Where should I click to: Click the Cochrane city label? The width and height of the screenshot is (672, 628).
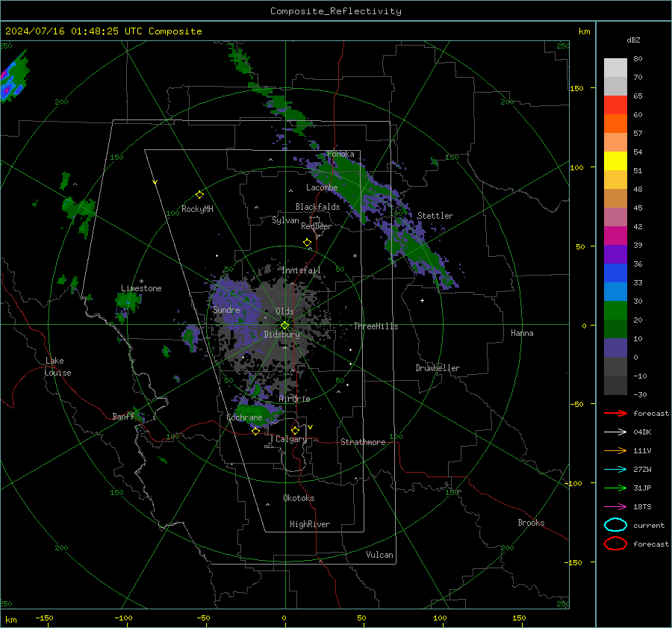coord(244,417)
